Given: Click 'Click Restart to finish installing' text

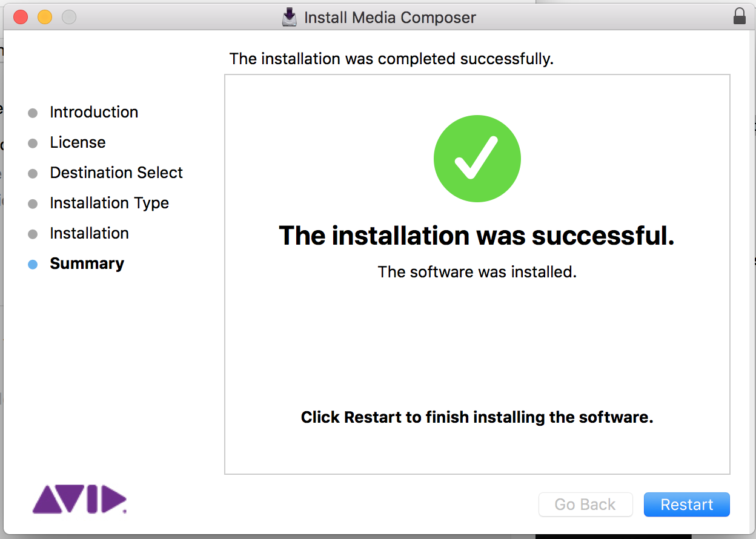Looking at the screenshot, I should click(477, 417).
